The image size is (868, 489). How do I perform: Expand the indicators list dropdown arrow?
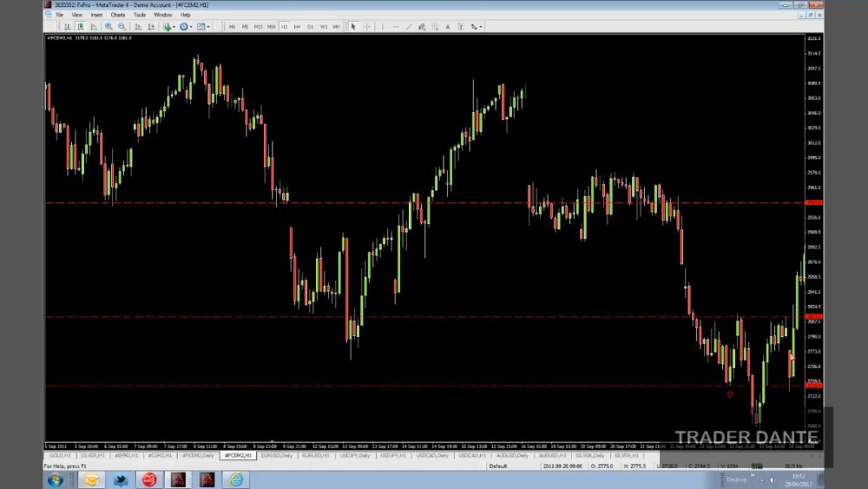coord(174,27)
